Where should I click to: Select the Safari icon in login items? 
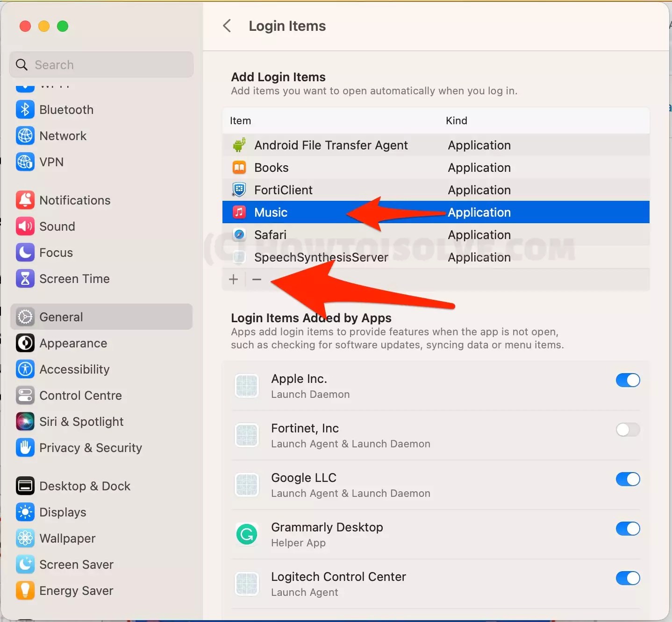239,234
